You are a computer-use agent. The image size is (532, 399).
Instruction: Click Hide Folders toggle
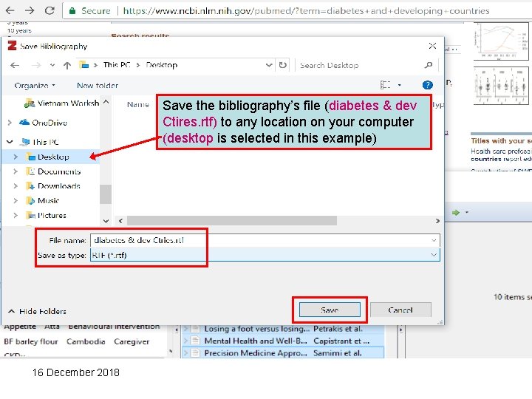click(37, 311)
